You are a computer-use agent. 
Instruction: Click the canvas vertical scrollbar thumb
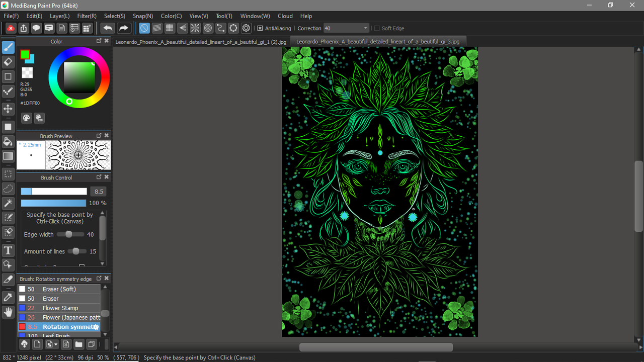[x=639, y=196]
